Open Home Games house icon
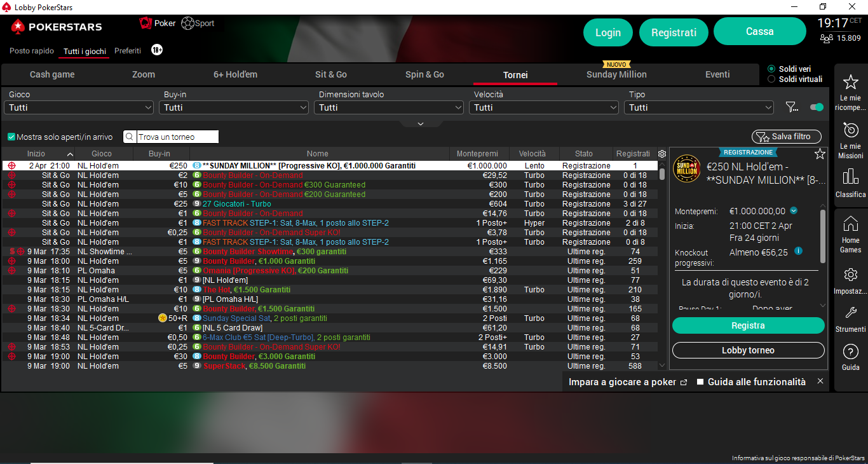 [x=850, y=224]
